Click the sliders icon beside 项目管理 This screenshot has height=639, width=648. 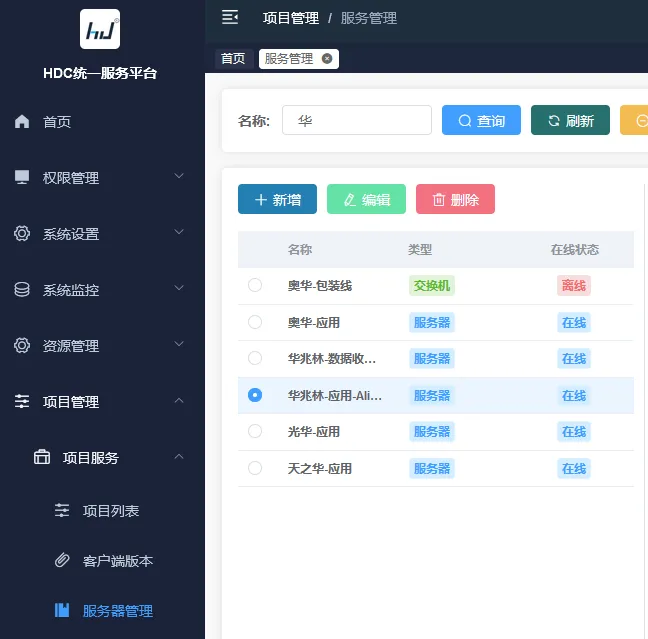[x=22, y=401]
